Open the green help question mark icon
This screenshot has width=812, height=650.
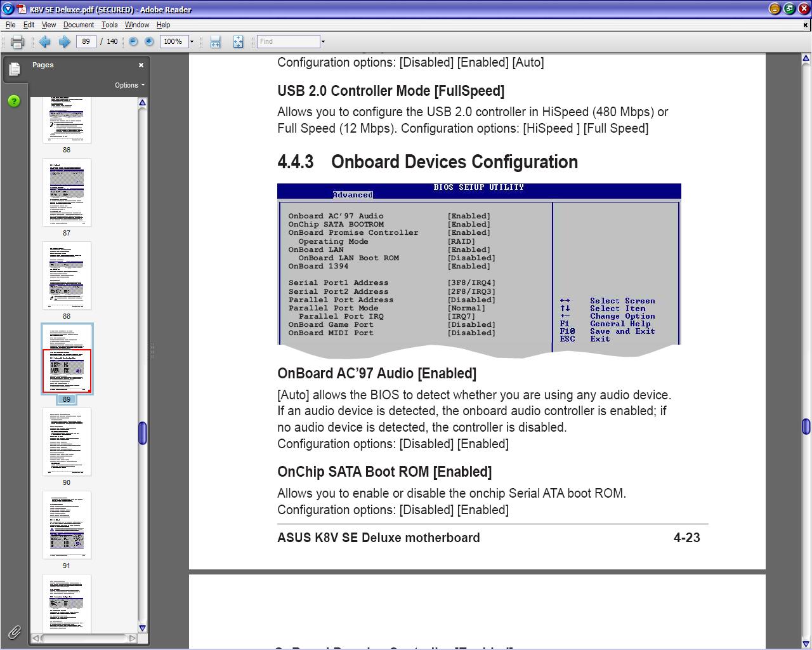[14, 101]
